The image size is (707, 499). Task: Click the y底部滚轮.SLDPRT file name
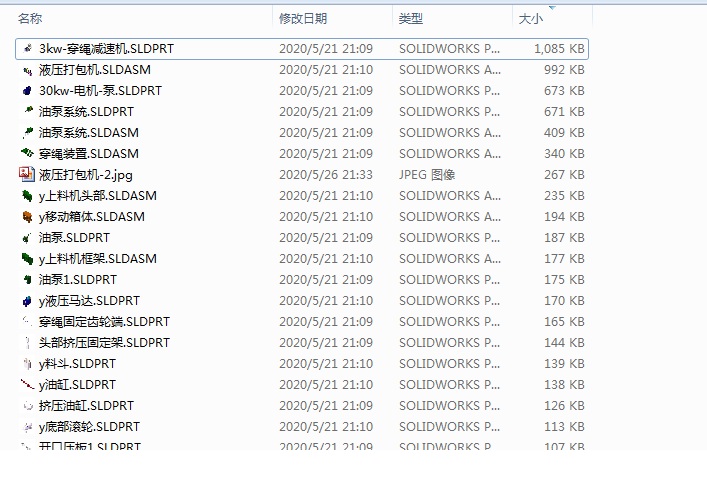pyautogui.click(x=89, y=426)
